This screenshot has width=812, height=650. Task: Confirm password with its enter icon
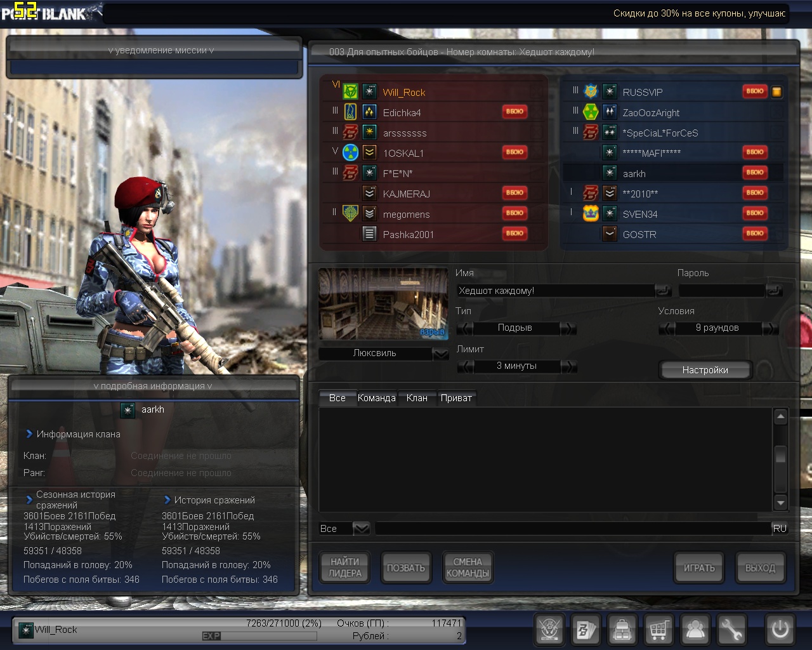774,291
